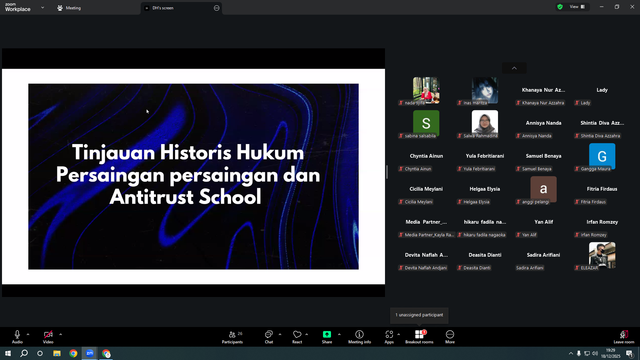Open the View layout menu
Image resolution: width=640 pixels, height=360 pixels.
point(577,7)
